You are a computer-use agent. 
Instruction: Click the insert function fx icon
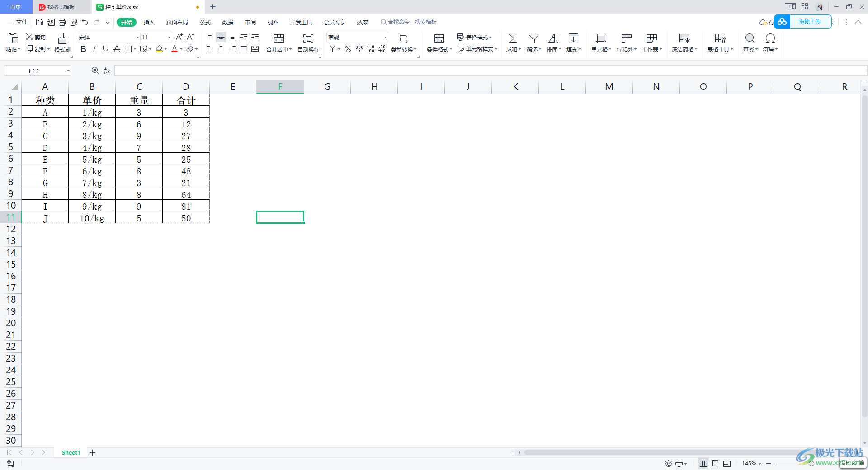[107, 70]
